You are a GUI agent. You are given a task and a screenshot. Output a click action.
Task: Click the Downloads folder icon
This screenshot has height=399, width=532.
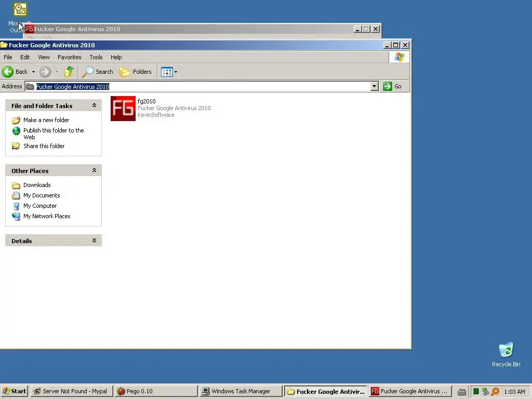(16, 185)
